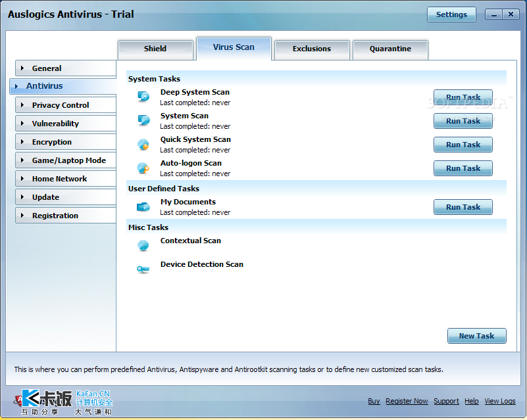Viewport: 527px width, 420px height.
Task: Select the Deep System Scan label
Action: (195, 92)
